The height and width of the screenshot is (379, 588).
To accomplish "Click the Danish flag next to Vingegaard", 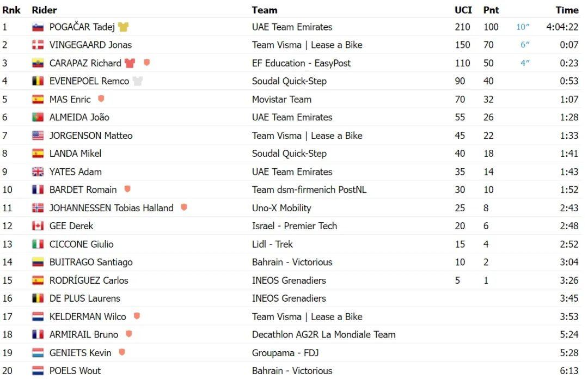I will (38, 45).
